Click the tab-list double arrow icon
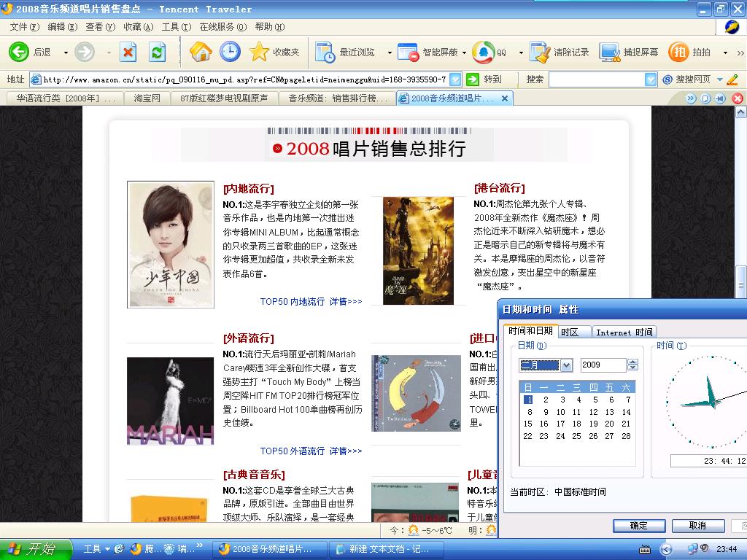This screenshot has width=747, height=560. pyautogui.click(x=690, y=98)
